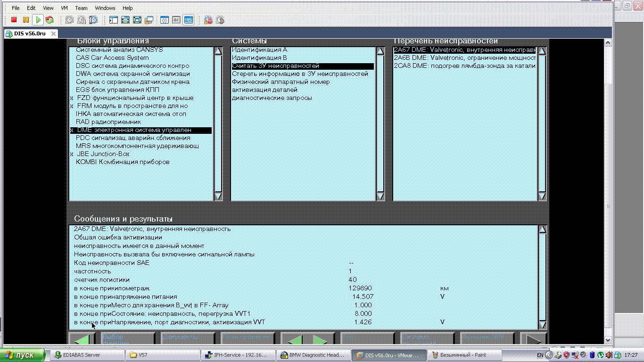
Task: Open the Windows menu in menu bar
Action: coord(105,8)
